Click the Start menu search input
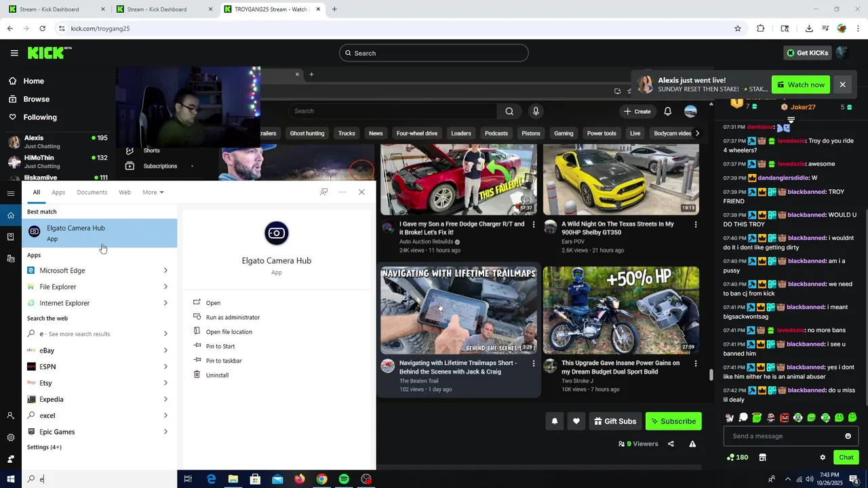This screenshot has width=868, height=488. (100, 479)
